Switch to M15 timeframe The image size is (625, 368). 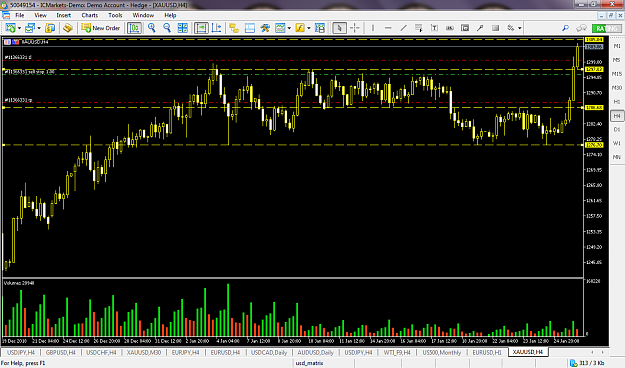point(617,74)
